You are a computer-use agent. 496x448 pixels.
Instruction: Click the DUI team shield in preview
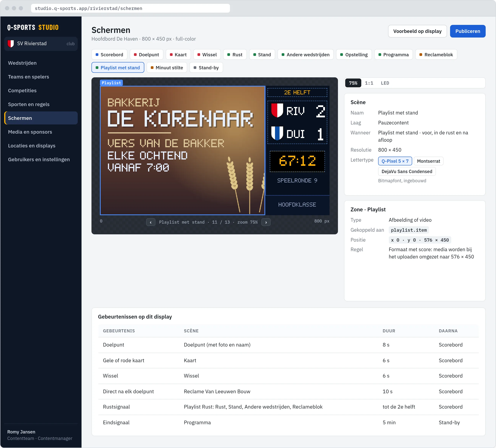click(x=277, y=133)
